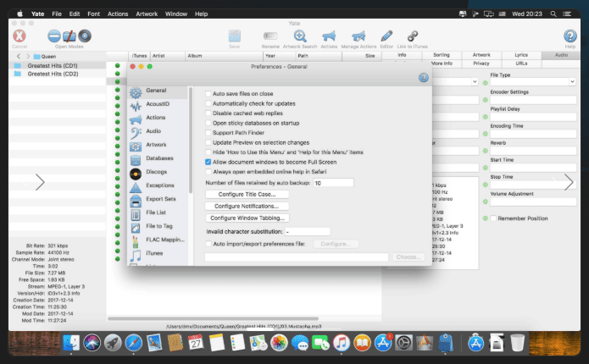The image size is (589, 364).
Task: Click the first Open Modes icon
Action: (x=54, y=36)
